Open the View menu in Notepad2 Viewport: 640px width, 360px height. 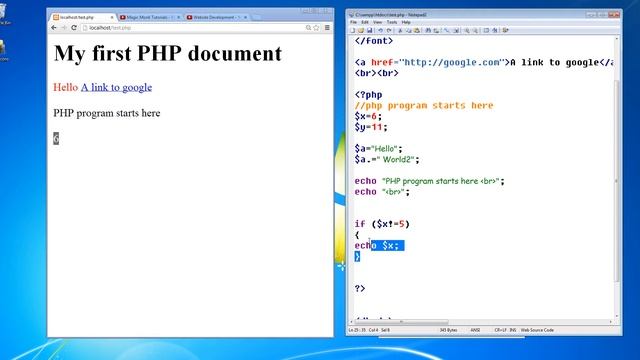point(378,22)
